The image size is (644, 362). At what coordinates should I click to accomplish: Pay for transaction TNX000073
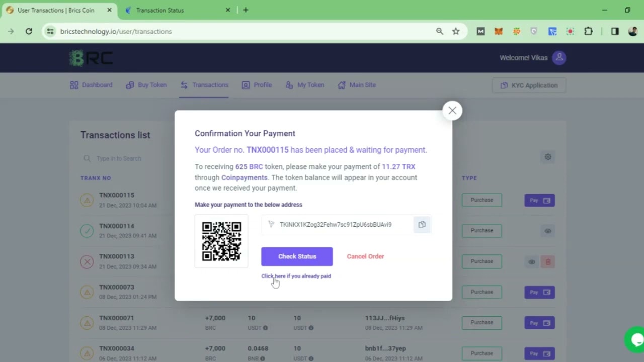[539, 292]
